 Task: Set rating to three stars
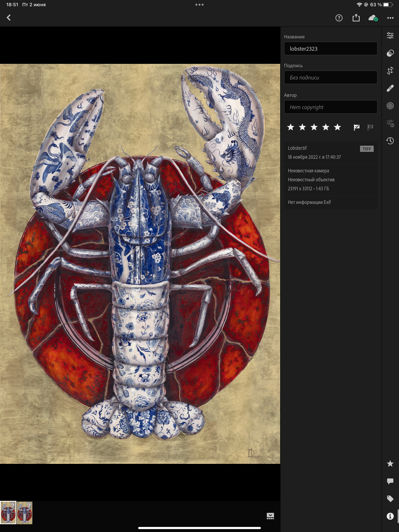pos(314,127)
